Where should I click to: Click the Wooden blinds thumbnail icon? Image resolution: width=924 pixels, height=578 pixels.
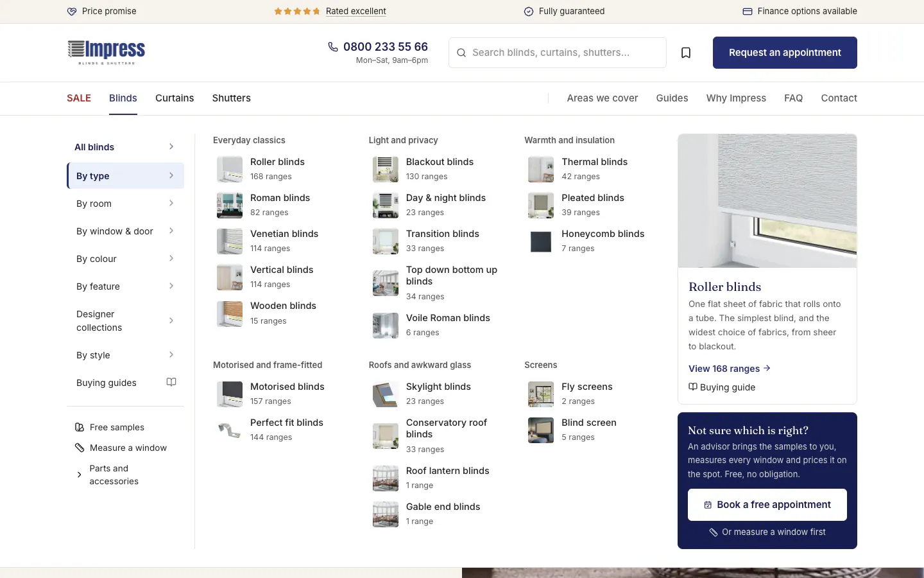(x=230, y=313)
